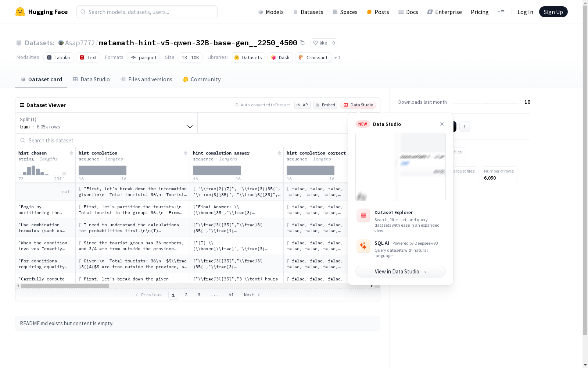The height and width of the screenshot is (368, 588).
Task: Click the hint_completion lengths histogram bar
Action: tap(103, 170)
